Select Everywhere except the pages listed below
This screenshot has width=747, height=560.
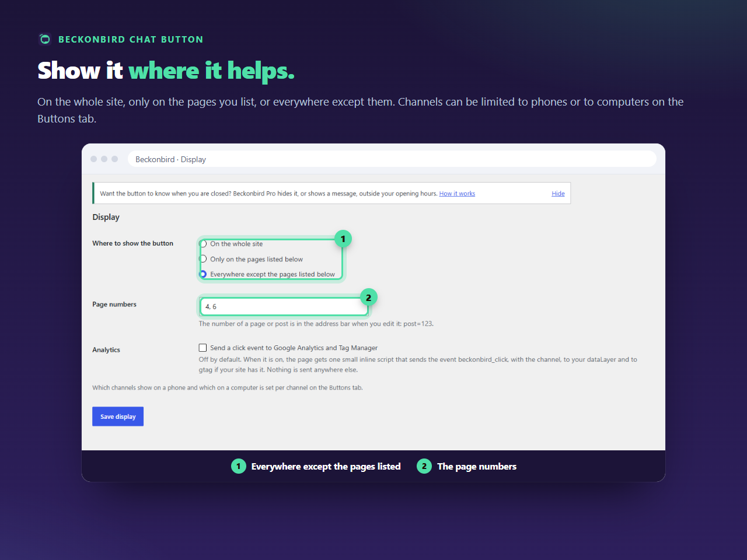tap(203, 274)
